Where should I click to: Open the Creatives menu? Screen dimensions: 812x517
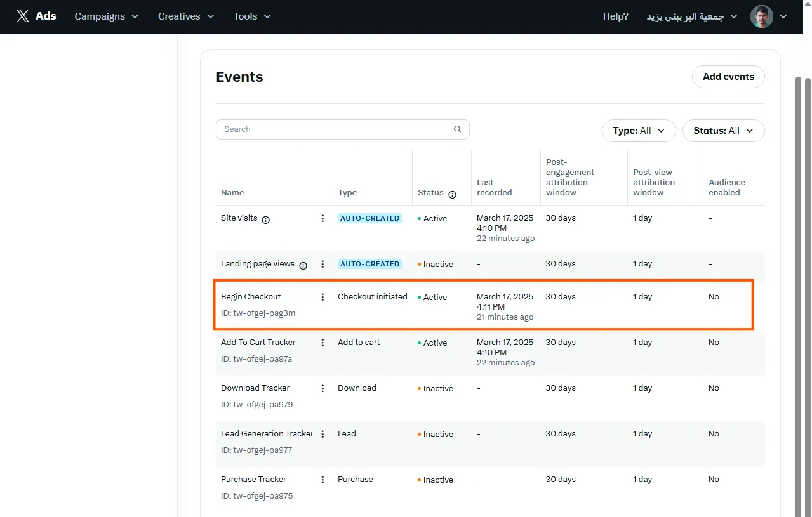click(x=186, y=16)
